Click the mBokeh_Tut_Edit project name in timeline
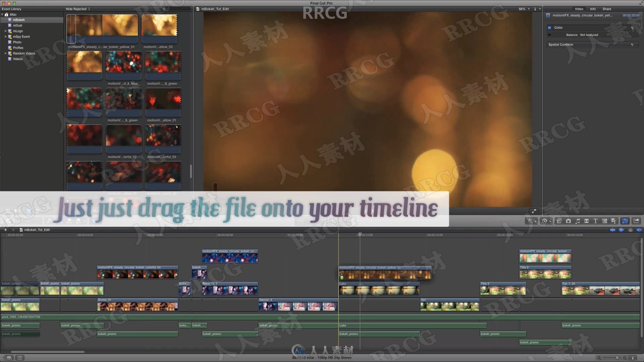Viewport: 644px width, 362px height. [x=37, y=230]
